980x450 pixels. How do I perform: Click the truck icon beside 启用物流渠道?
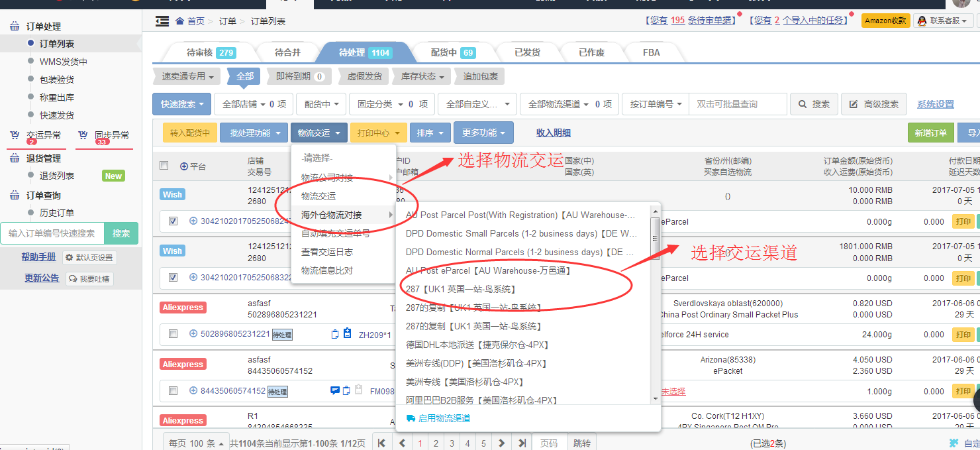[x=411, y=418]
